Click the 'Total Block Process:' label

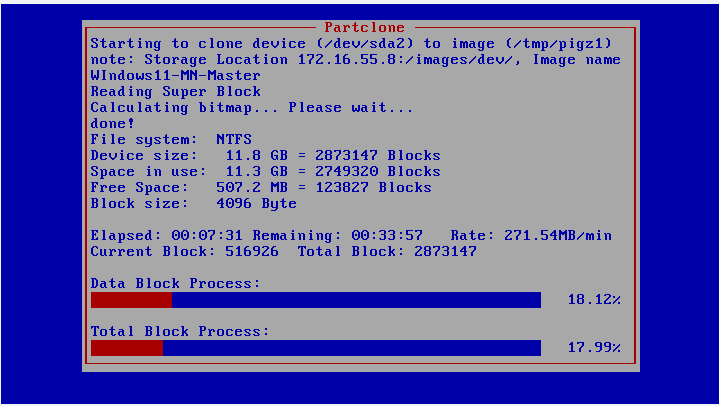180,331
